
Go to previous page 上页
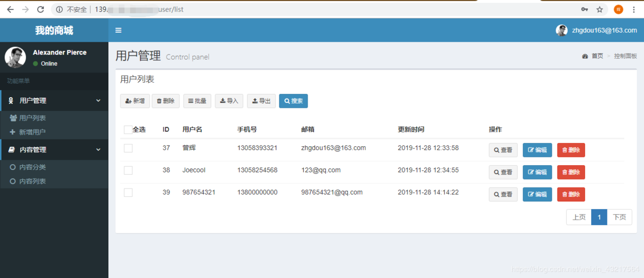pyautogui.click(x=578, y=217)
